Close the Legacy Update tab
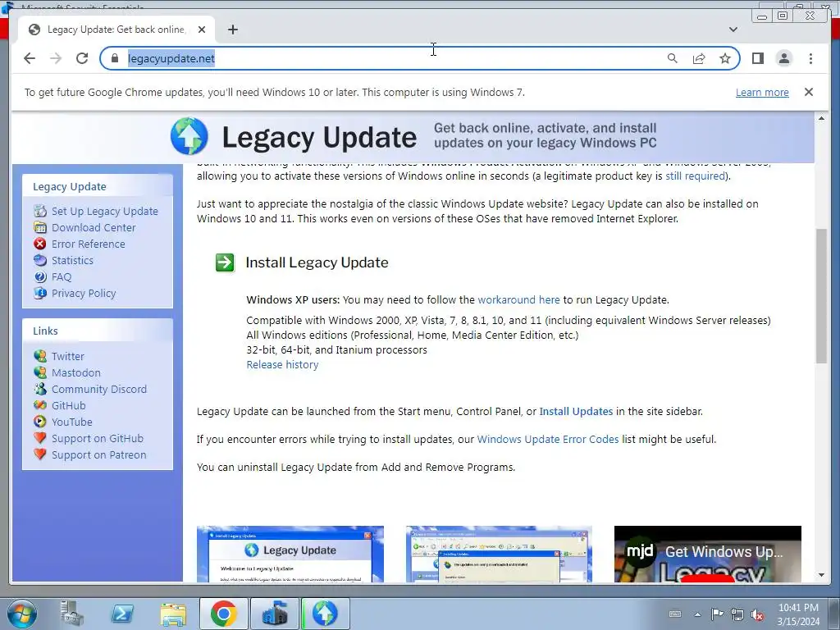 pos(202,30)
